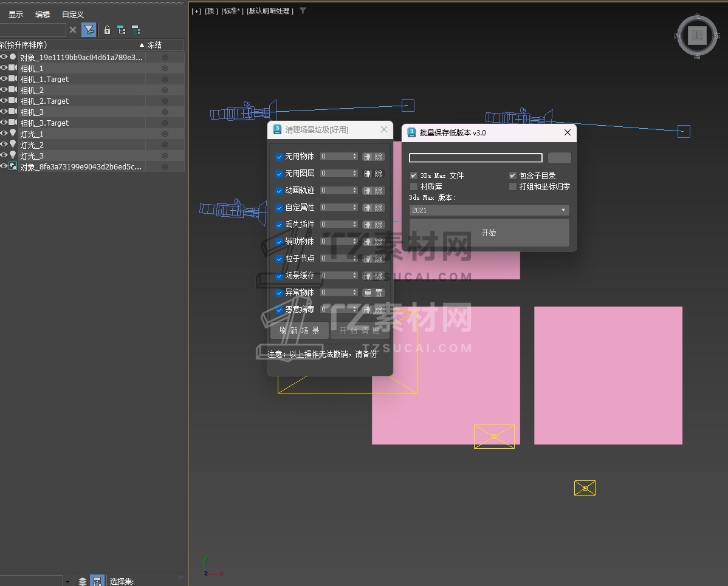The image size is (728, 586).
Task: Open the 自定义 menu
Action: coord(73,15)
